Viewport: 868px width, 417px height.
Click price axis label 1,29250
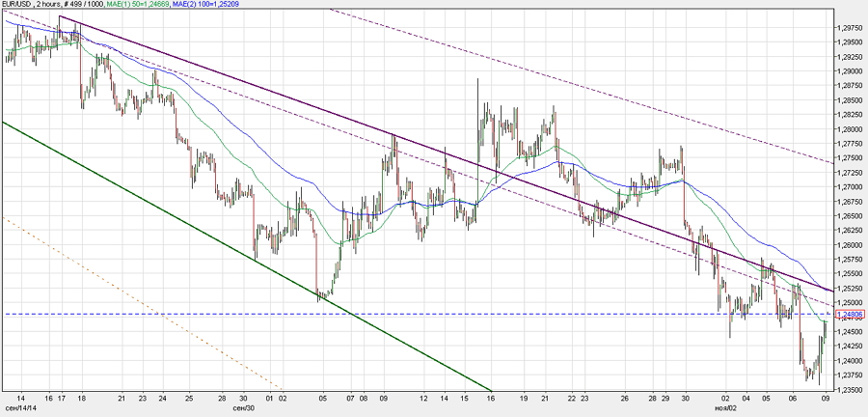(x=852, y=57)
